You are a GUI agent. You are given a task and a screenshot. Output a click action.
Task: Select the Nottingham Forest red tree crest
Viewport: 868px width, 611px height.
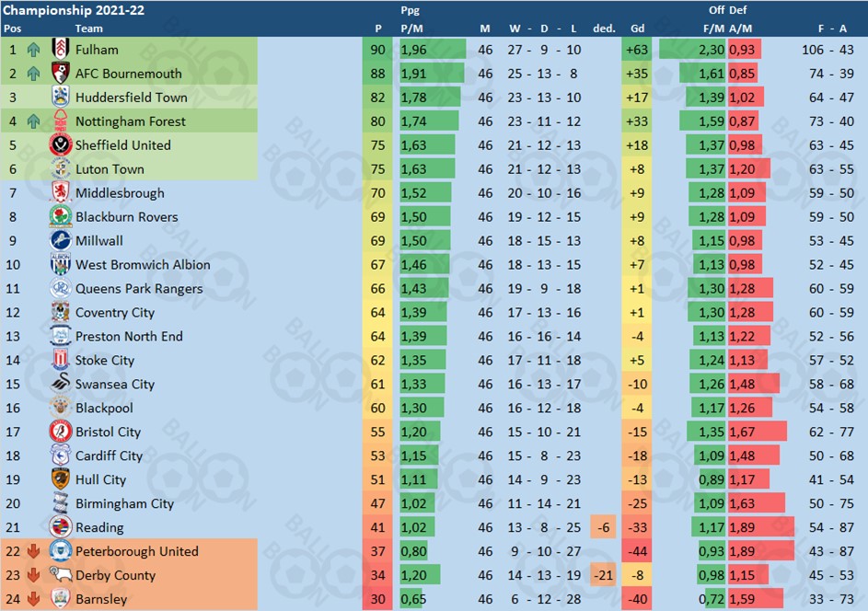[61, 121]
